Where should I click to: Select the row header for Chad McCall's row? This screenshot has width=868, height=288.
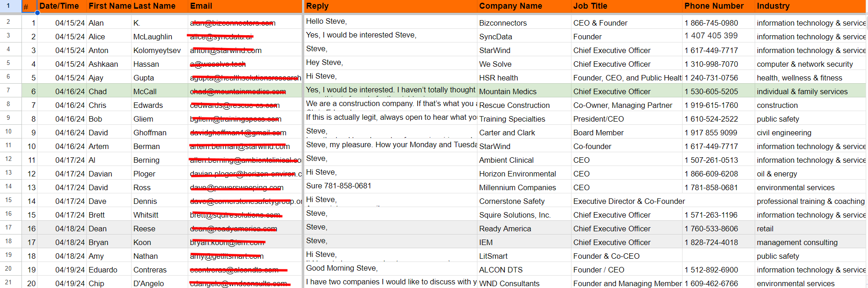click(8, 91)
